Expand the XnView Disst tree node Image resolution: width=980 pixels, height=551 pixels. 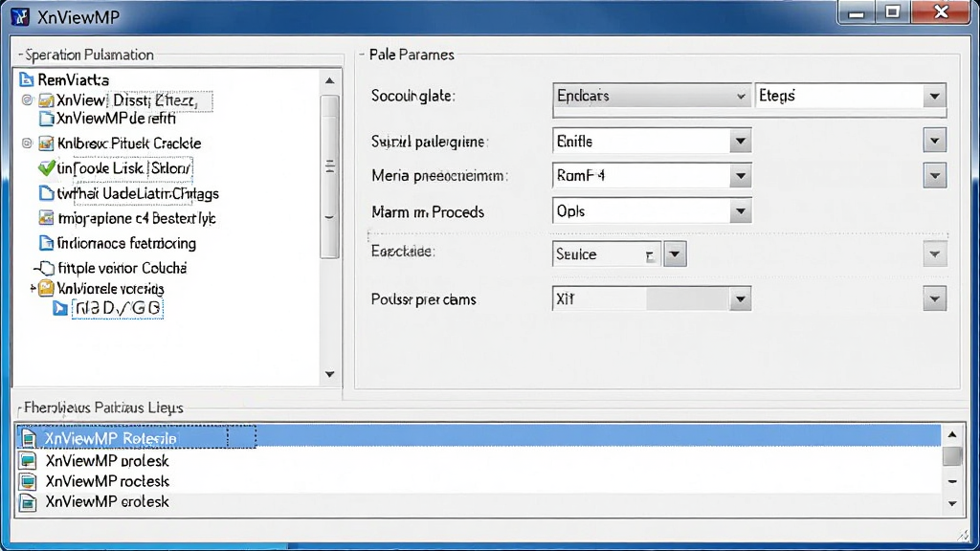(27, 99)
